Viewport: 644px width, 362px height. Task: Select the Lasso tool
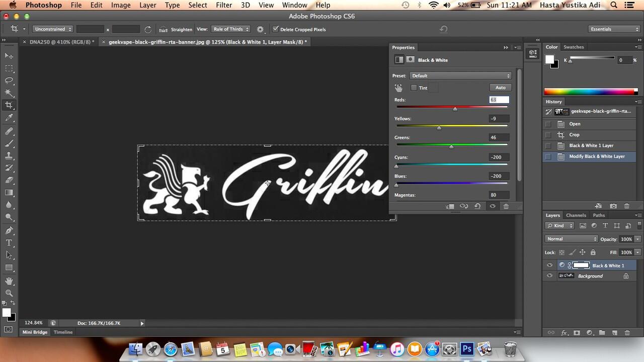[9, 80]
